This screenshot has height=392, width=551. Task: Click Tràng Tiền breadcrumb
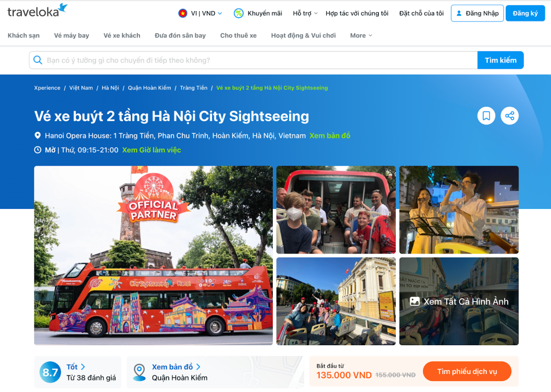tap(193, 88)
